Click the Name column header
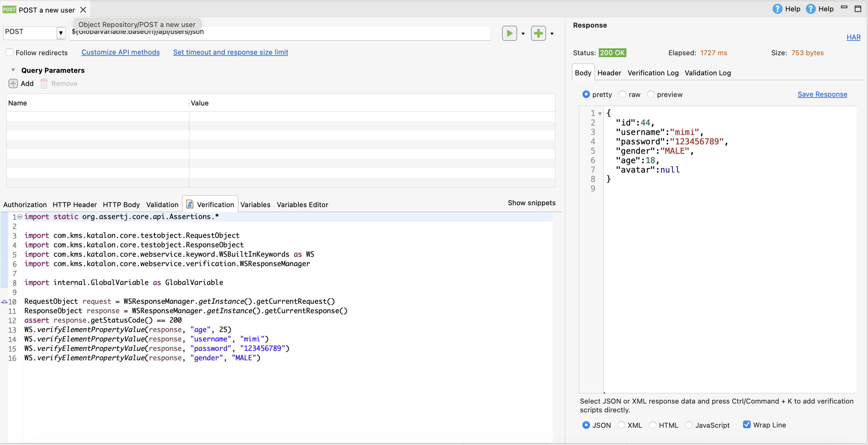Image resolution: width=868 pixels, height=445 pixels. (x=98, y=103)
